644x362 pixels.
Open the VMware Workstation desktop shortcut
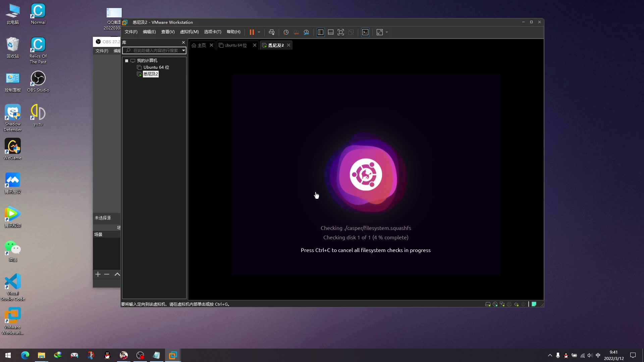[13, 321]
